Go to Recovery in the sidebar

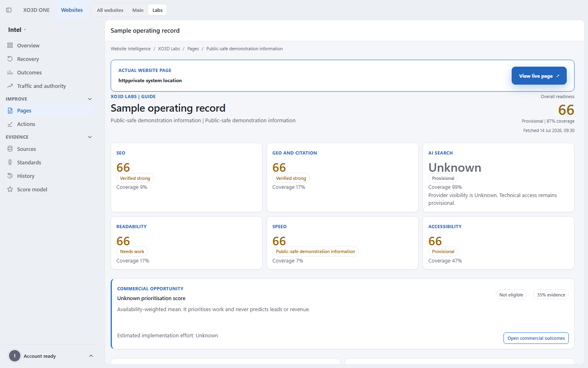(x=49, y=59)
